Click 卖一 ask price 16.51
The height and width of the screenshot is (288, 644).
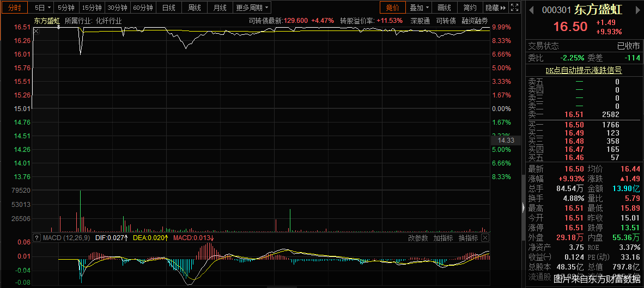[574, 114]
